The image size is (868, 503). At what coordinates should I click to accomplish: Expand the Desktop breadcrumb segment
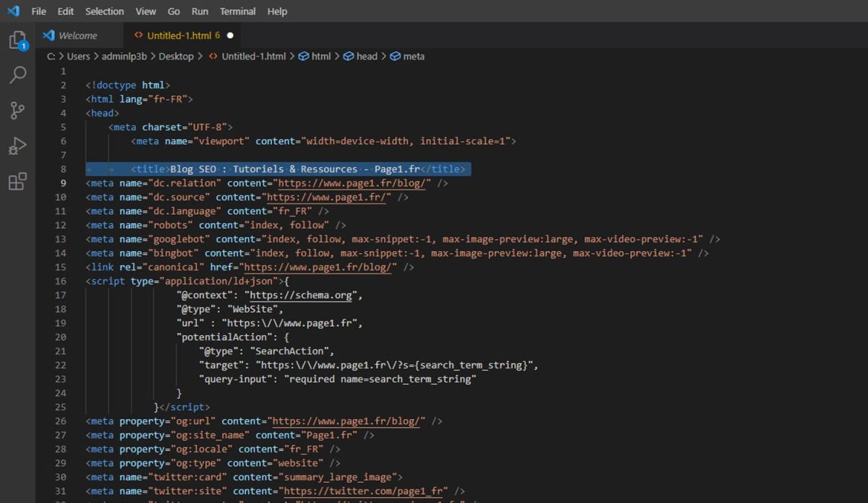point(176,56)
